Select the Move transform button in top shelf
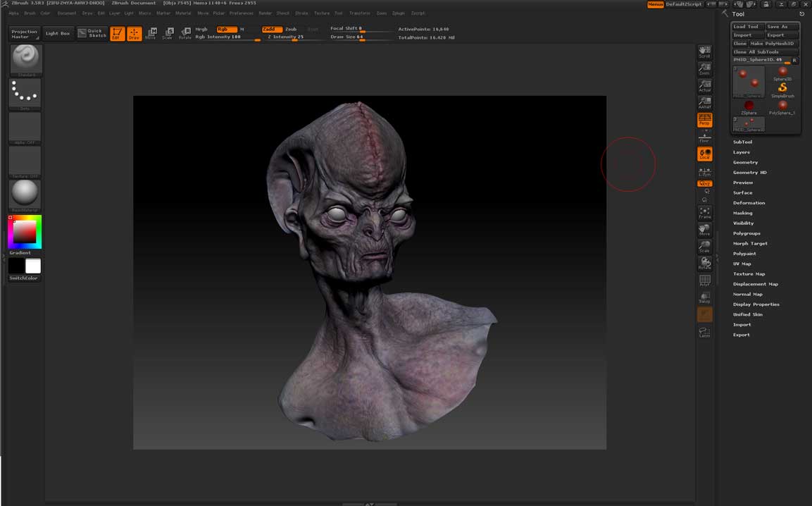The image size is (812, 506). tap(151, 34)
